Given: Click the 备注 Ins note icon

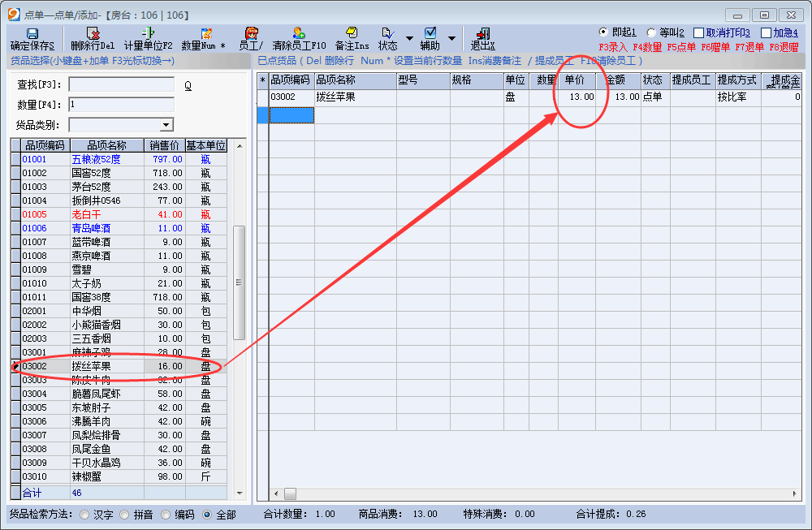Looking at the screenshot, I should pos(352,34).
